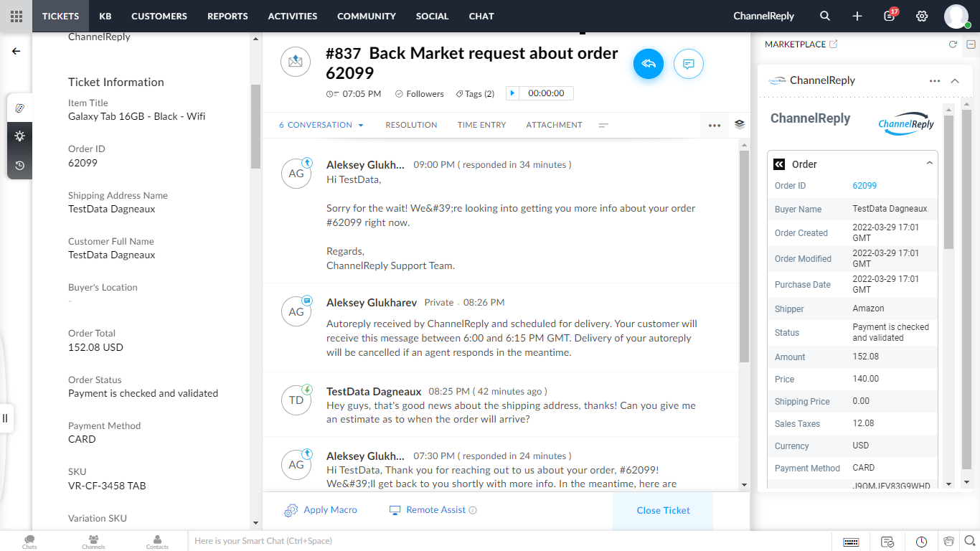Open the search magnifier in top bar
The image size is (980, 551).
coord(825,16)
